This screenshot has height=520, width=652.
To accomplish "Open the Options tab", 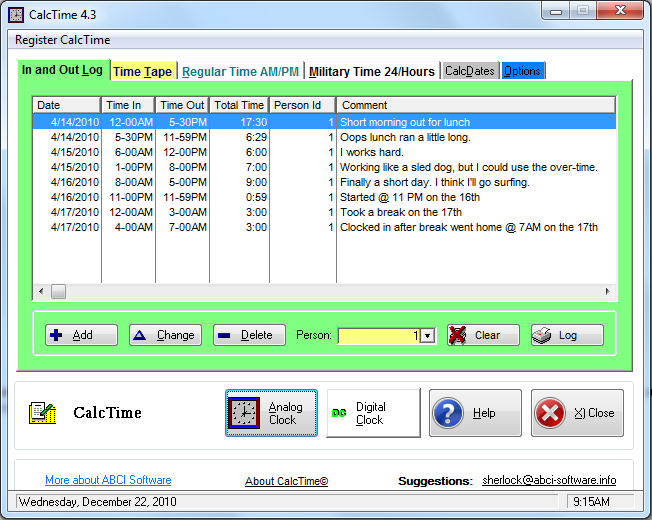I will [x=522, y=71].
